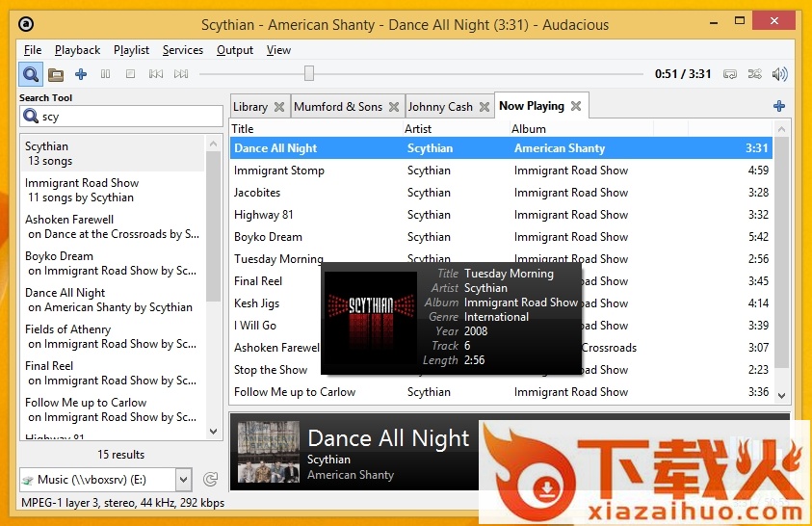Select Scythian 13 songs search result
The image size is (812, 526).
pyautogui.click(x=113, y=154)
